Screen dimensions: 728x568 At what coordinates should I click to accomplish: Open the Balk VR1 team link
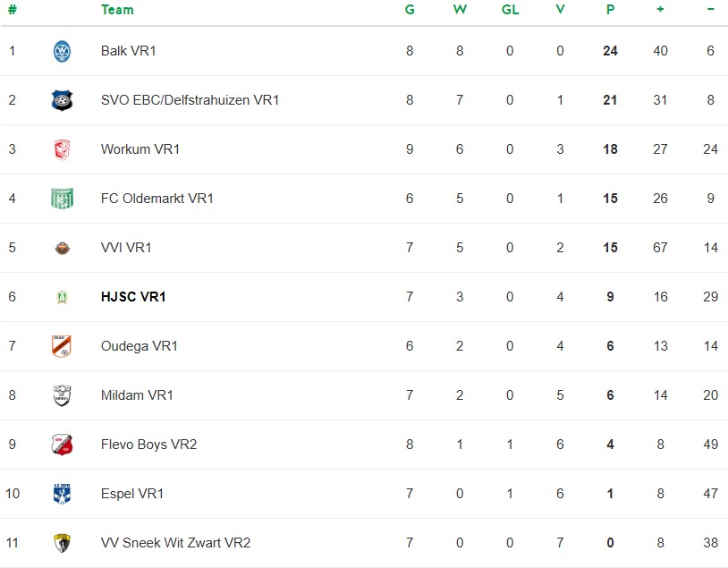click(x=129, y=51)
